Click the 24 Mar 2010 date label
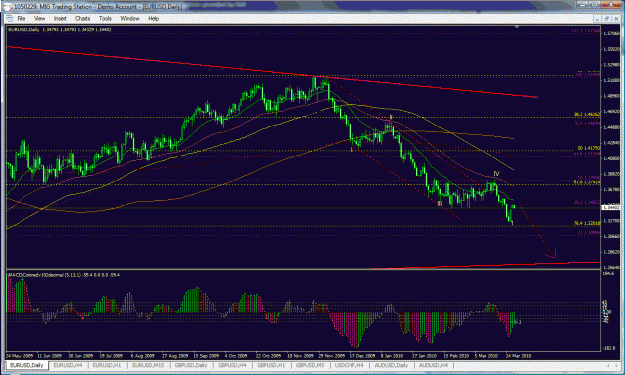Screen dimensions: 625x375 [519, 355]
